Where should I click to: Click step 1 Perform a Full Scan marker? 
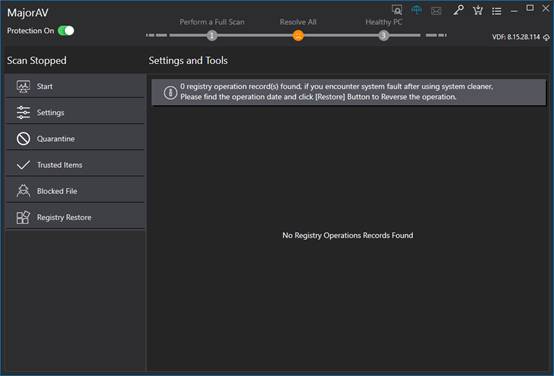click(x=212, y=35)
